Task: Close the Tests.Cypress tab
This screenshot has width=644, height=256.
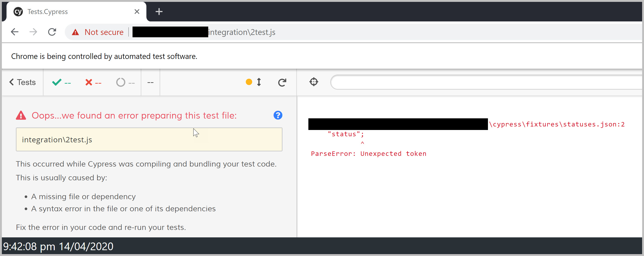Action: pyautogui.click(x=136, y=11)
